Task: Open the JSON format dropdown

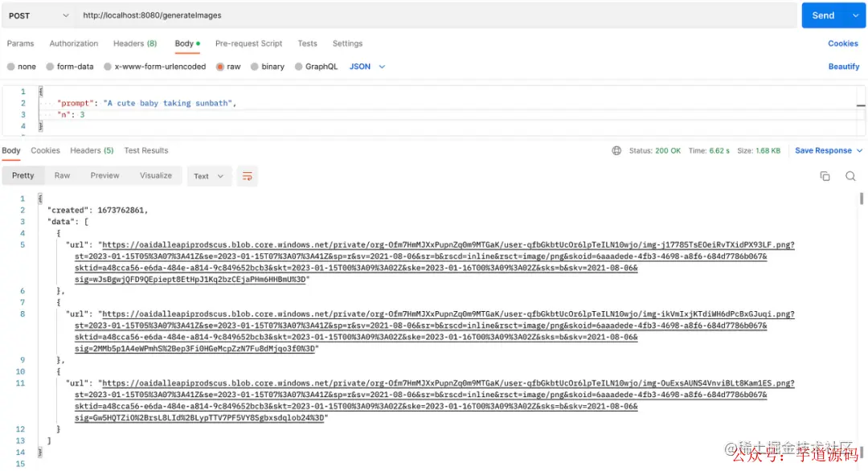Action: coord(367,67)
